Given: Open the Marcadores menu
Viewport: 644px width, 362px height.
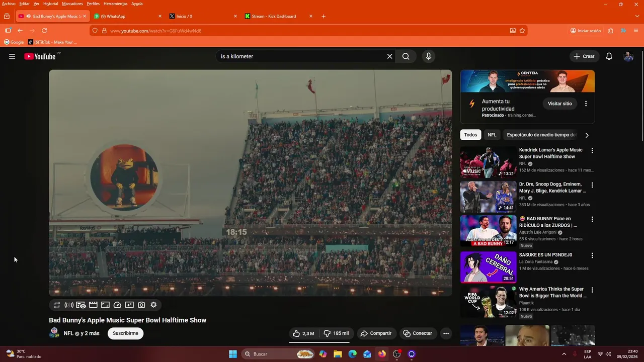Looking at the screenshot, I should (72, 4).
